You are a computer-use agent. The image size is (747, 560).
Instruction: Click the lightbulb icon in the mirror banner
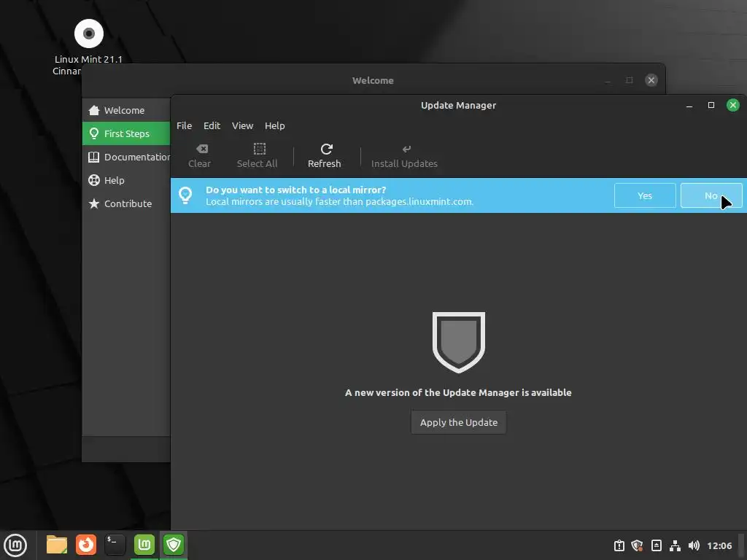pyautogui.click(x=185, y=195)
